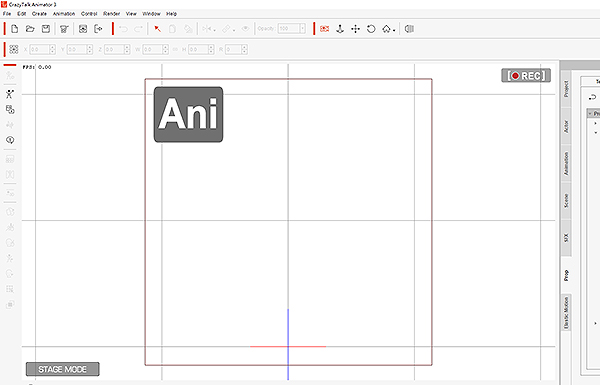Select the rotate tool icon
Image resolution: width=600 pixels, height=385 pixels.
(x=371, y=29)
